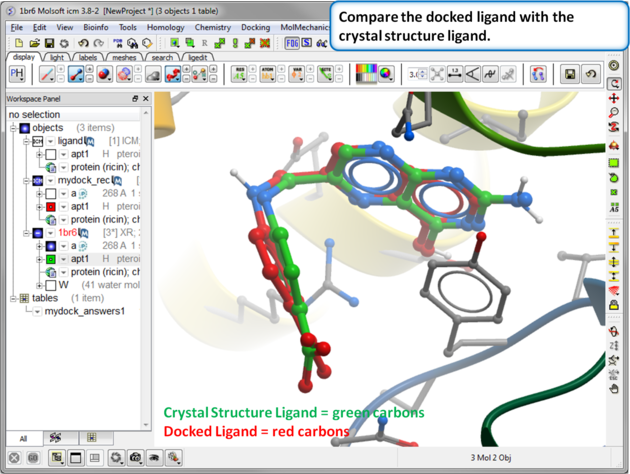This screenshot has height=474, width=630.
Task: Toggle ball-and-stick (xstick) display icon
Action: [78, 75]
